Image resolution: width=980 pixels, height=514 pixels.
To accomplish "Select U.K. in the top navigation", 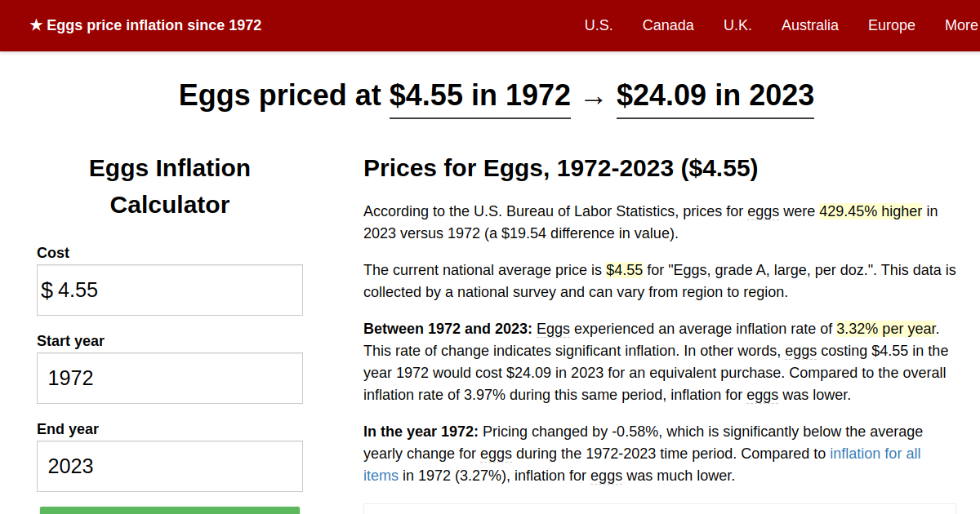I will 737,25.
